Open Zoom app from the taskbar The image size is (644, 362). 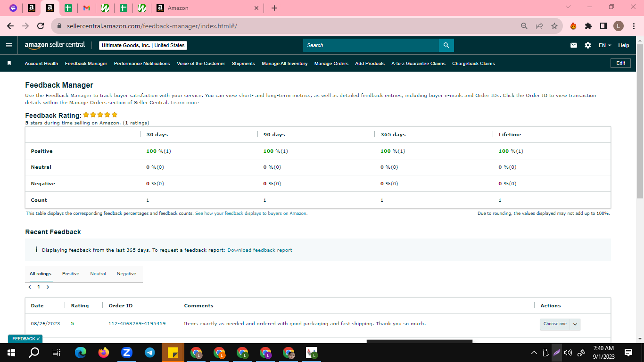127,352
